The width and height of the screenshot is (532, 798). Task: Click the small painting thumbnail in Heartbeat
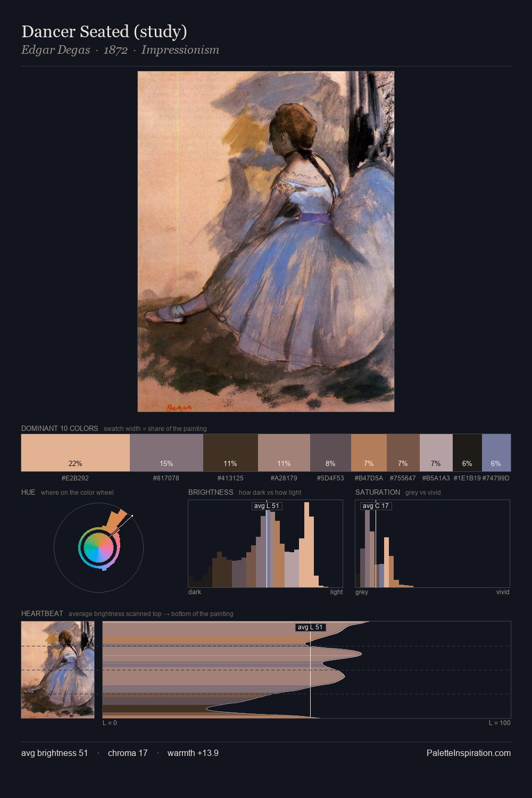pyautogui.click(x=58, y=670)
